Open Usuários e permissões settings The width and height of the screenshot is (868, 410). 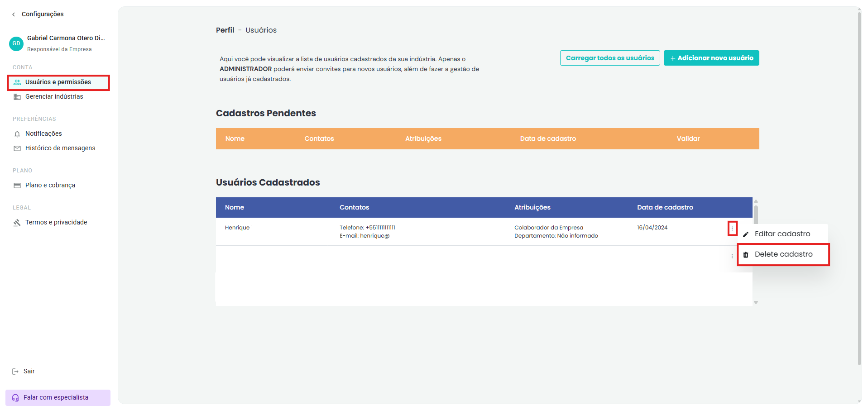tap(58, 82)
